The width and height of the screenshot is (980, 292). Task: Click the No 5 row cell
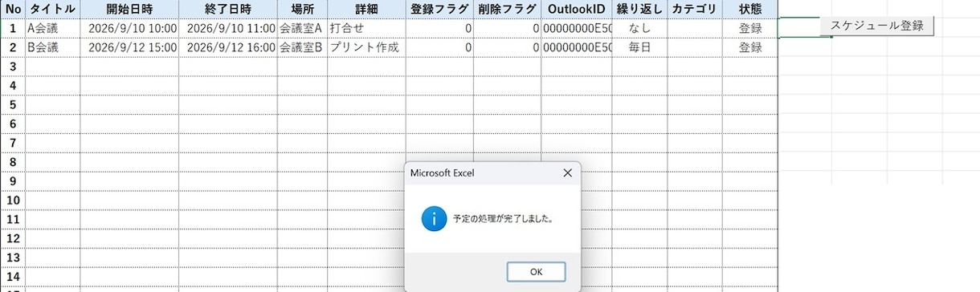point(13,104)
